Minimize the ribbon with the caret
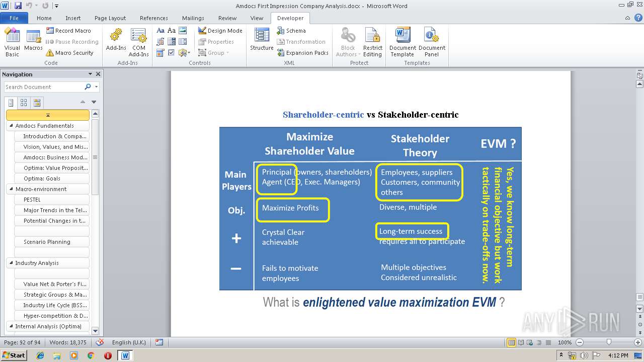 click(627, 18)
